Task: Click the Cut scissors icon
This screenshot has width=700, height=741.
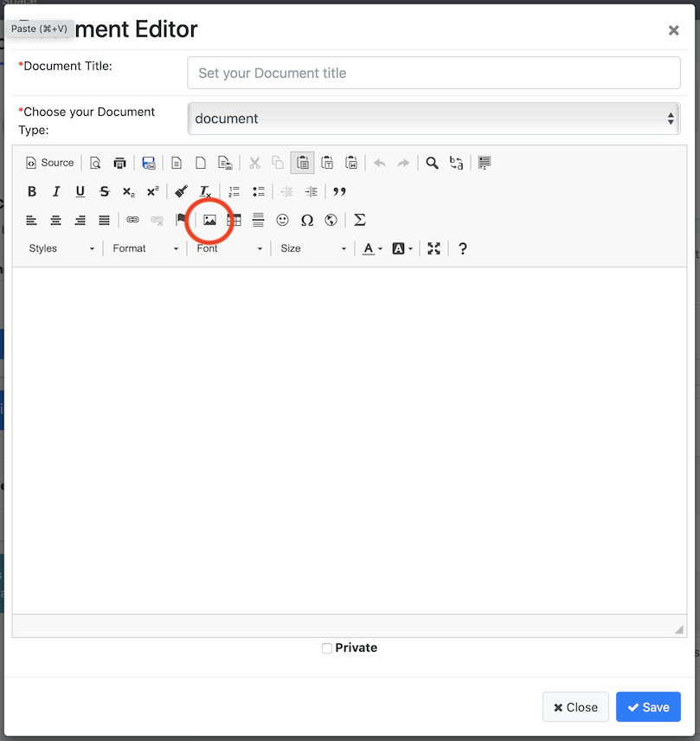Action: [255, 163]
